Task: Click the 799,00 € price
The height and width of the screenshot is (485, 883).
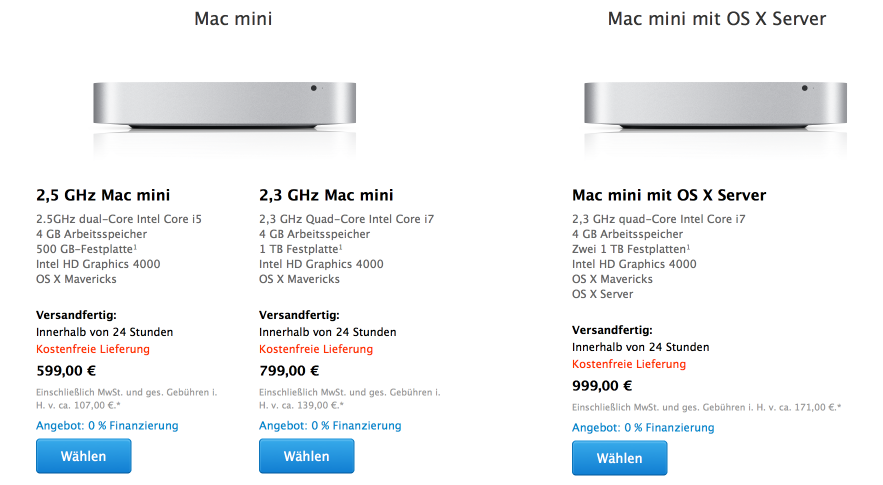Action: [x=289, y=370]
